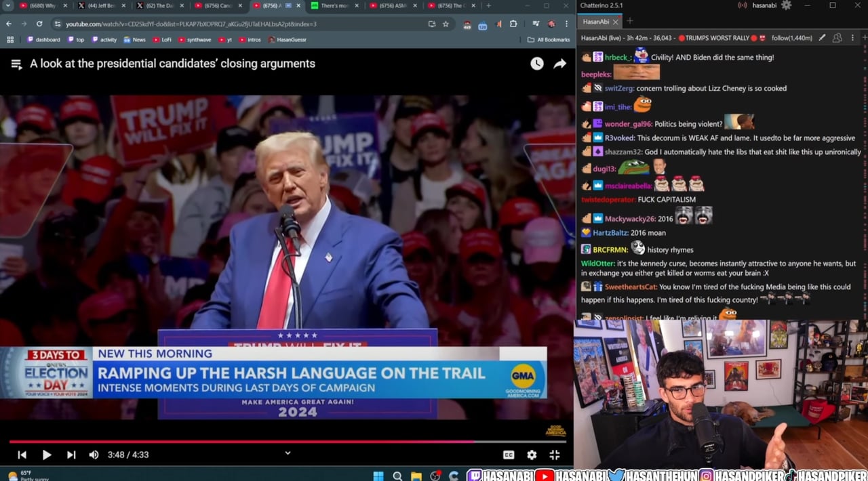Screen dimensions: 868x481
Task: Click the pencil moderation icon in Chatterino
Action: click(x=822, y=38)
